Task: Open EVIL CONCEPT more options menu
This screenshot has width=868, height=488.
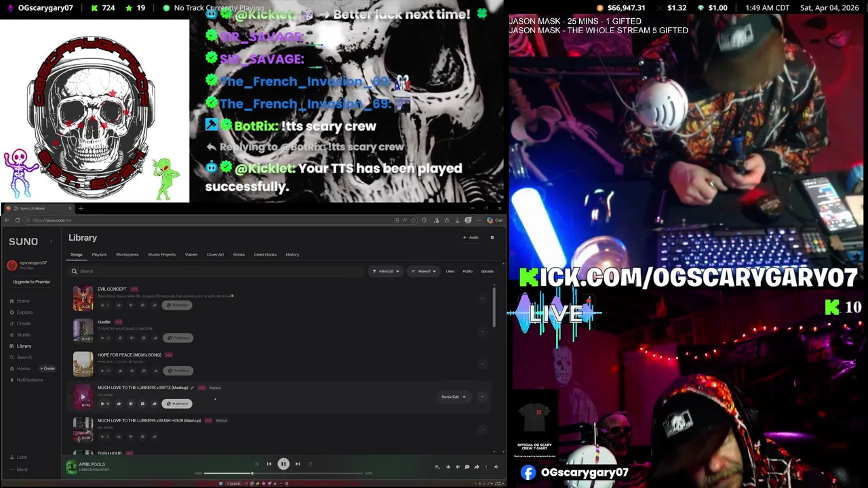Action: click(482, 298)
